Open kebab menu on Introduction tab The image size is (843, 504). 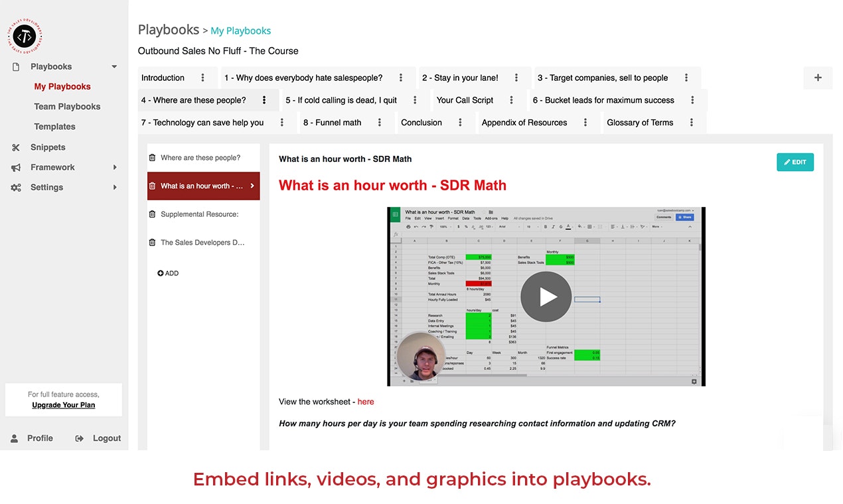click(x=202, y=78)
